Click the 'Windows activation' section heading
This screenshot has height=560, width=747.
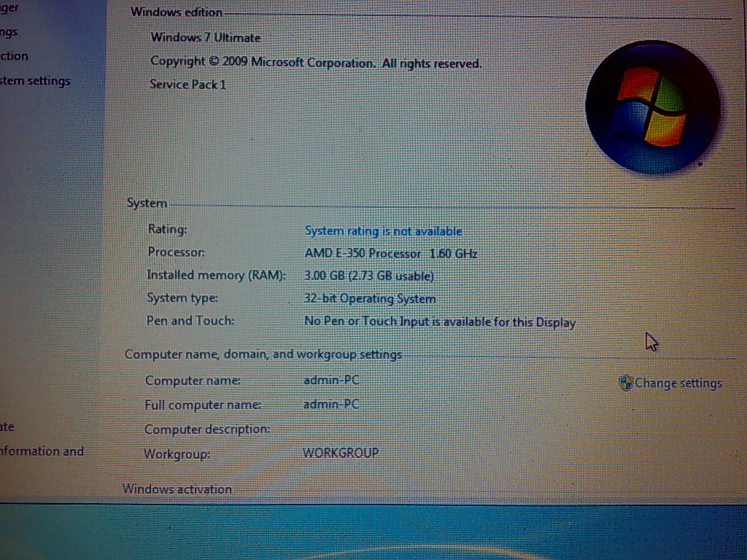(x=177, y=489)
